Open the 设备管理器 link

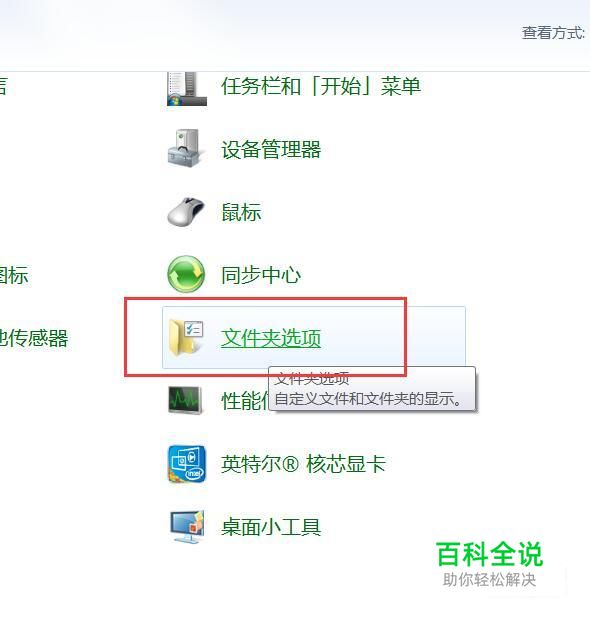[x=271, y=149]
